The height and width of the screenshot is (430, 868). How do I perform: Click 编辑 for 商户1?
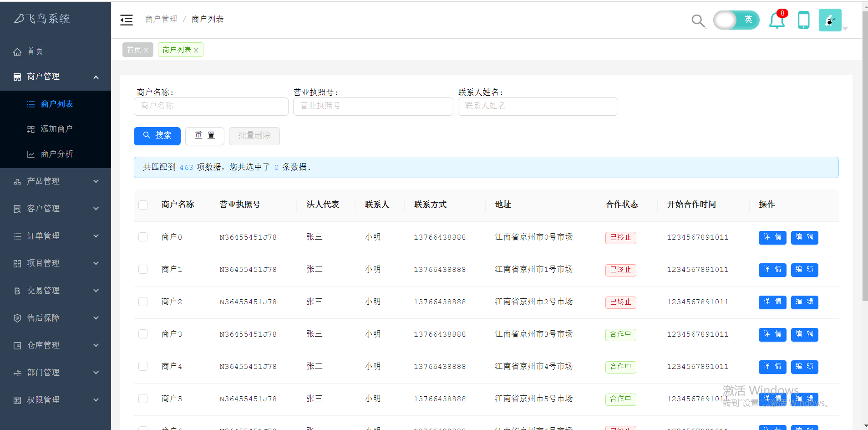tap(805, 270)
